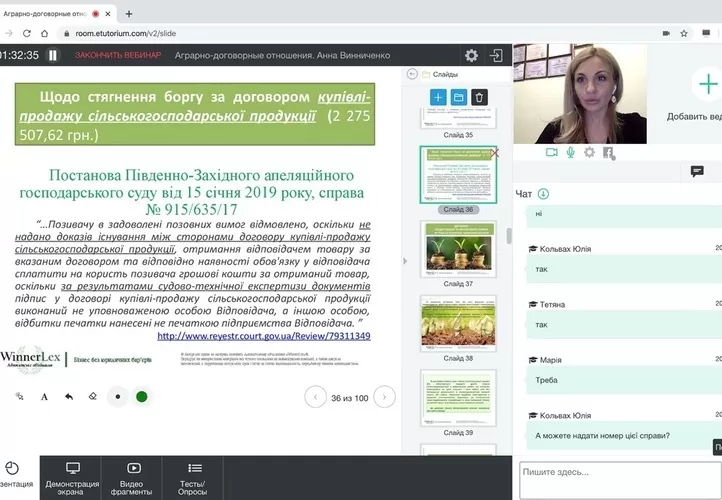The width and height of the screenshot is (722, 500).
Task: Click chat message 'Треба'
Action: pos(546,380)
